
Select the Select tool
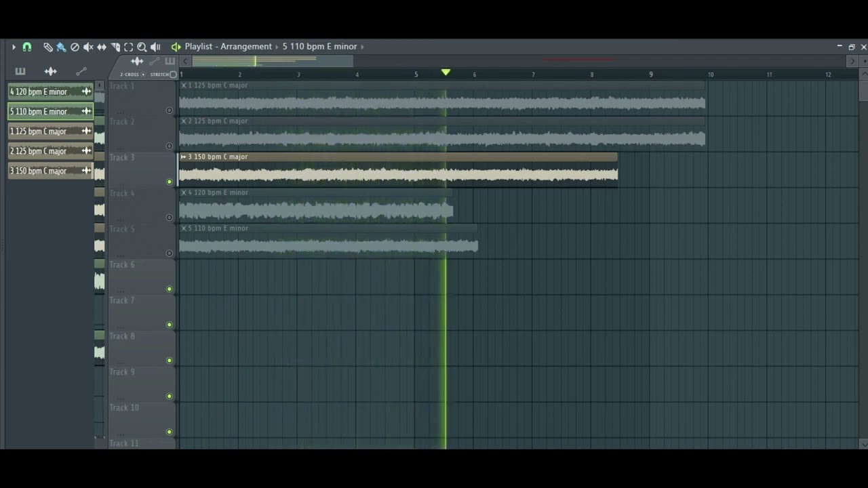click(128, 47)
